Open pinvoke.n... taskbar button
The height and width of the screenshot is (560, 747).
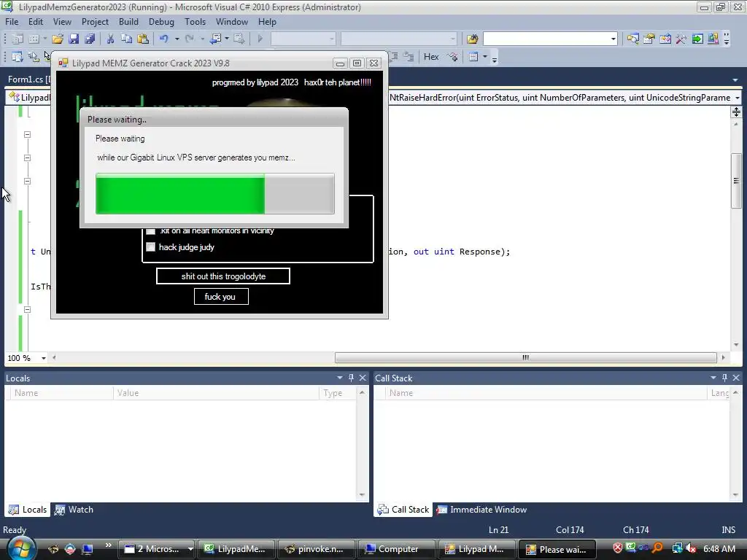tap(316, 549)
